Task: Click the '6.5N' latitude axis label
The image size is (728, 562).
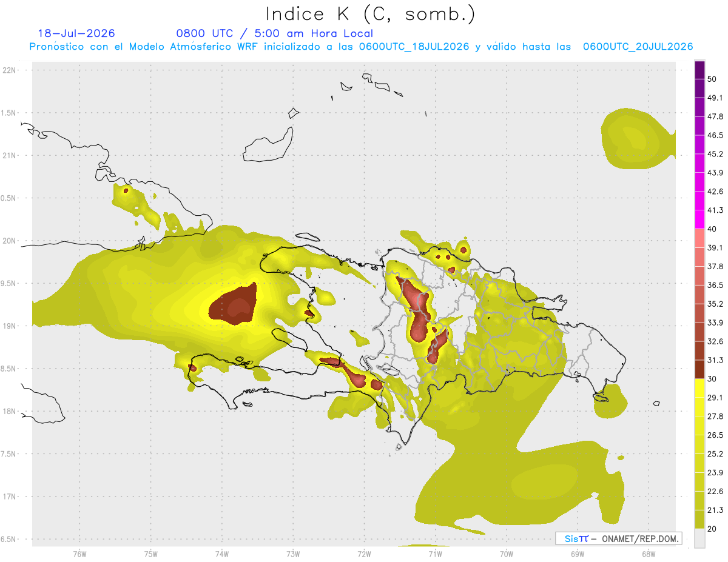Action: click(9, 540)
